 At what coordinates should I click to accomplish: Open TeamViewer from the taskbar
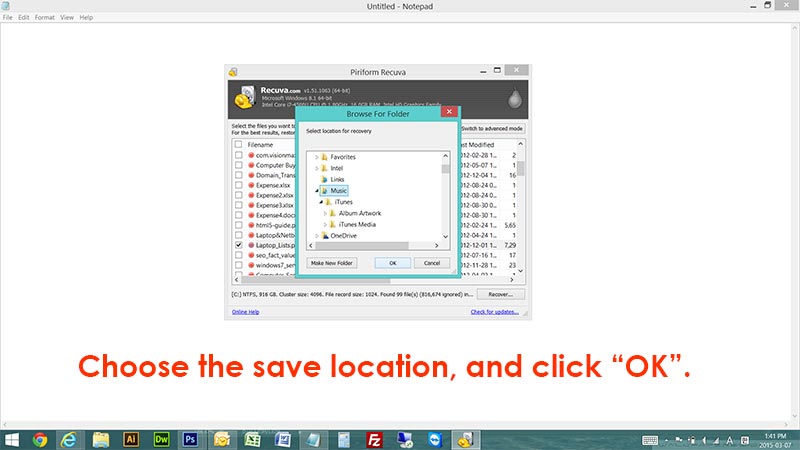[x=435, y=440]
